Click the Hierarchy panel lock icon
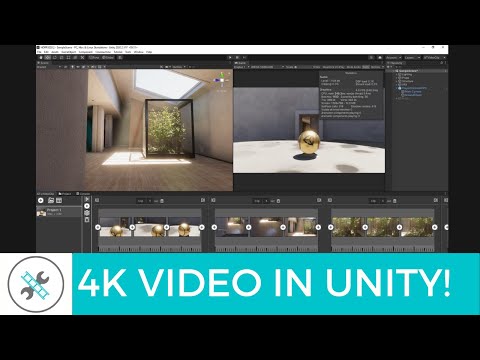Image resolution: width=480 pixels, height=360 pixels. (441, 62)
